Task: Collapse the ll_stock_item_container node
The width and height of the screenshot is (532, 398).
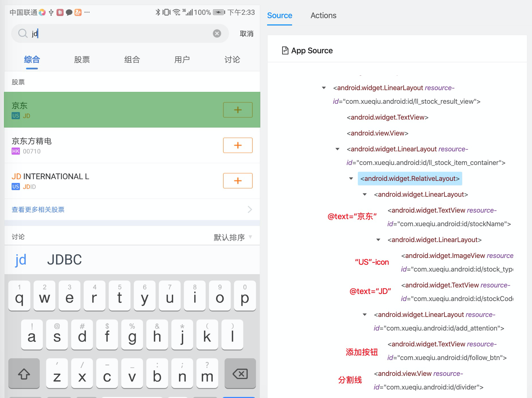Action: [x=337, y=149]
